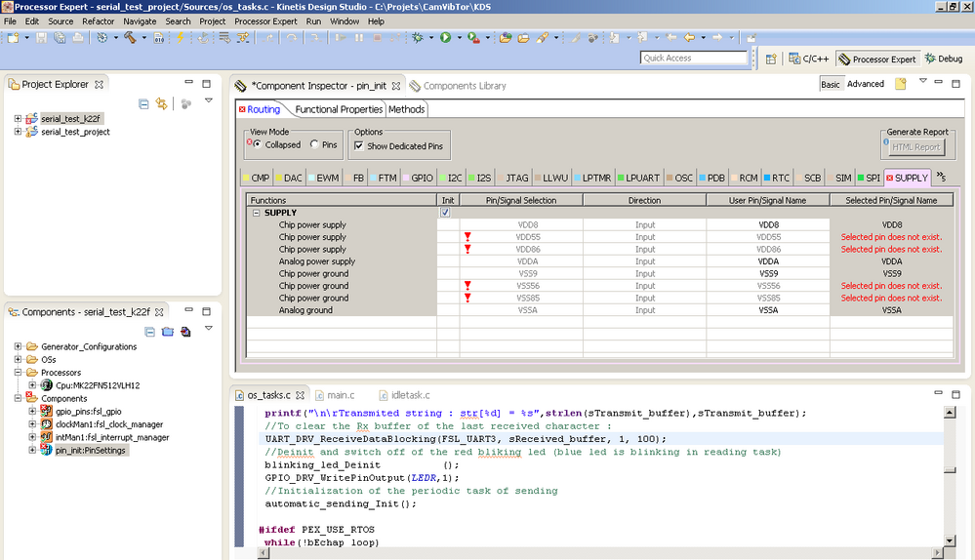Expand the Generator_Configurations folder
Screen dimensions: 975x560
coord(18,347)
